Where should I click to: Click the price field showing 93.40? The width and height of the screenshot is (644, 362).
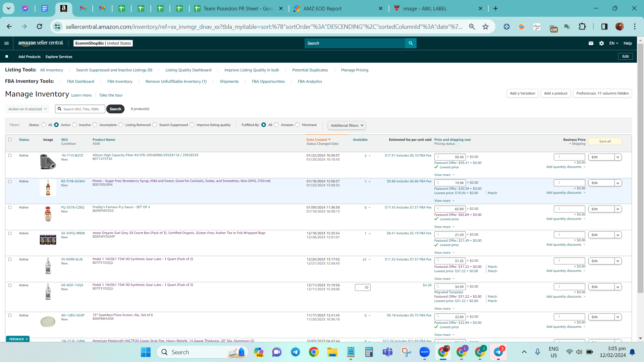[x=450, y=157]
